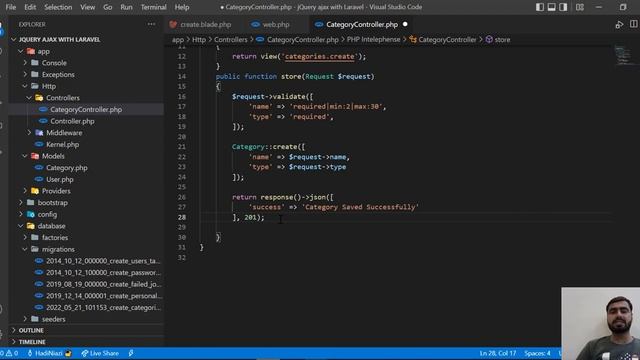Image resolution: width=640 pixels, height=360 pixels.
Task: Open the View menu
Action: (x=87, y=7)
